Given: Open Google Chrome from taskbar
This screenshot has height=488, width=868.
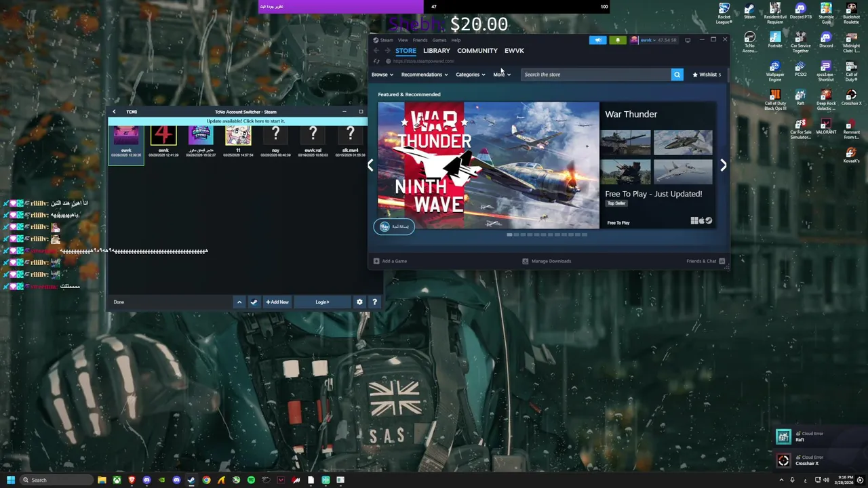Looking at the screenshot, I should coord(206,480).
